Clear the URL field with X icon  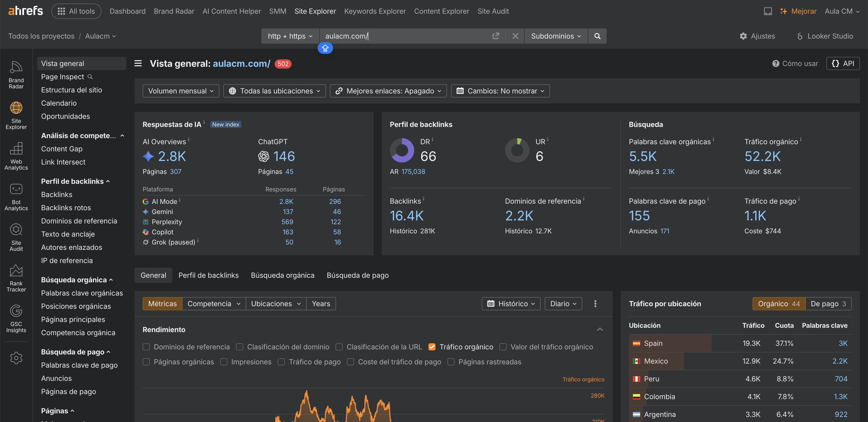point(515,36)
